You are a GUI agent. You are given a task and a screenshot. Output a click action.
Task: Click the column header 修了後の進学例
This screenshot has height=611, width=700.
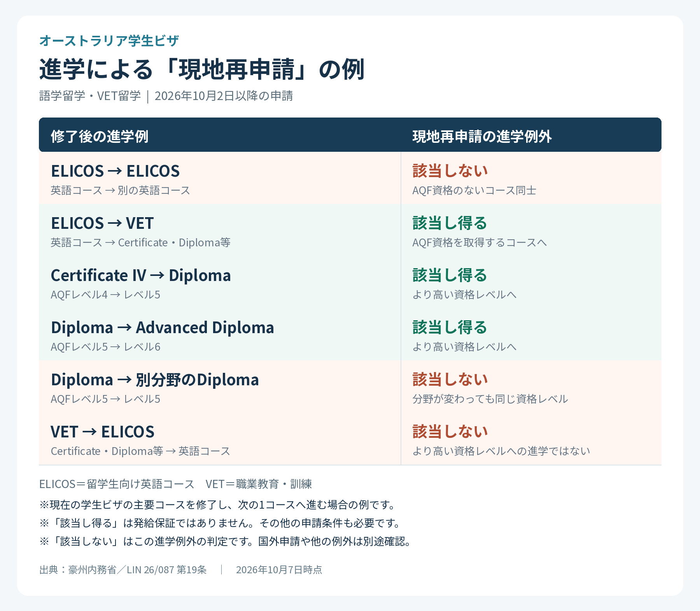tap(100, 137)
